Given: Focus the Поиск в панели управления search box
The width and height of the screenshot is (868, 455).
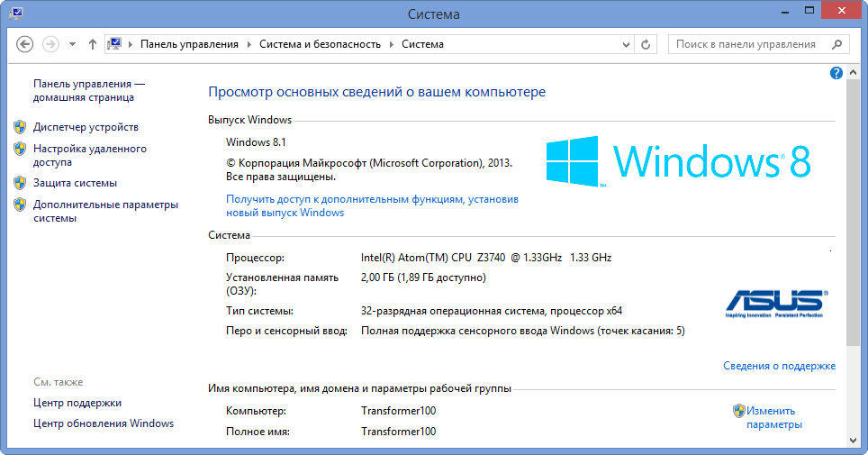Looking at the screenshot, I should pyautogui.click(x=760, y=44).
